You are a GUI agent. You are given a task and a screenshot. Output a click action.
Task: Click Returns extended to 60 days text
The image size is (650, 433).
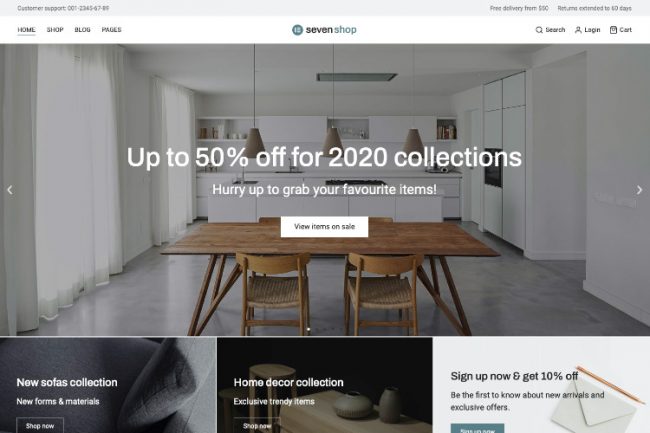(x=594, y=8)
